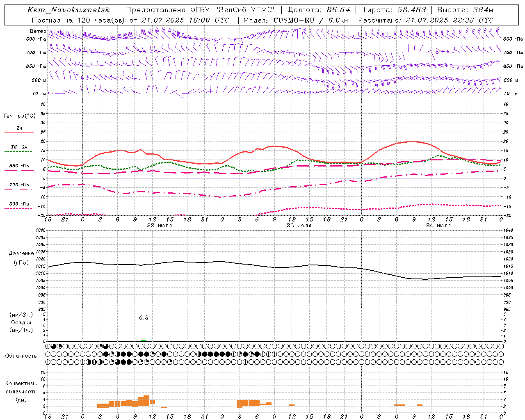525x420 pixels.
Task: Click the COSMO-RU model label
Action: pos(294,20)
